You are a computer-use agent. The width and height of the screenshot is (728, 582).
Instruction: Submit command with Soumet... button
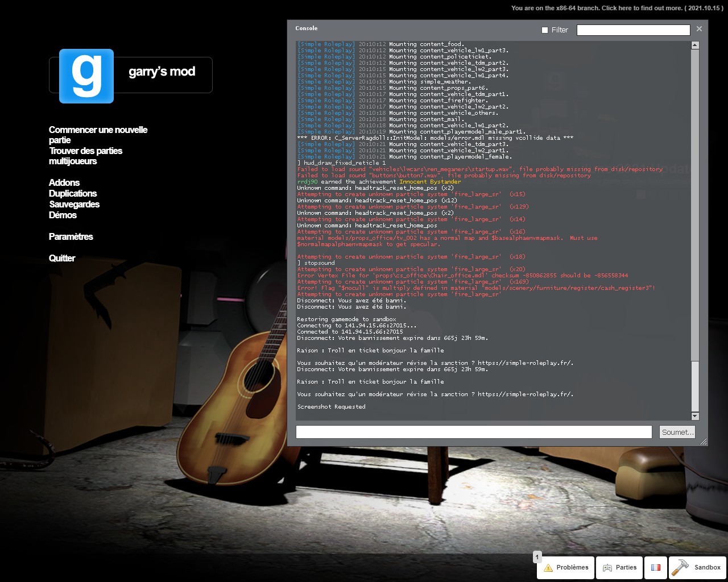pos(677,432)
